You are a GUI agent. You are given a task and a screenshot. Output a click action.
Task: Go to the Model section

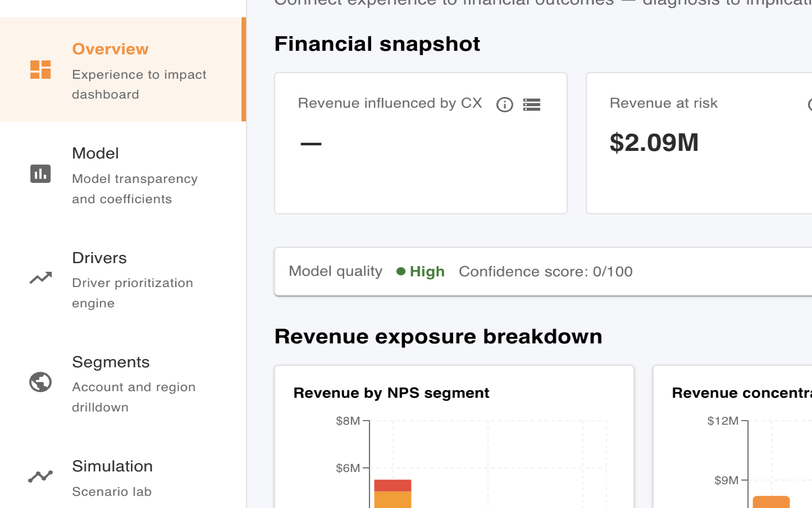pos(122,174)
